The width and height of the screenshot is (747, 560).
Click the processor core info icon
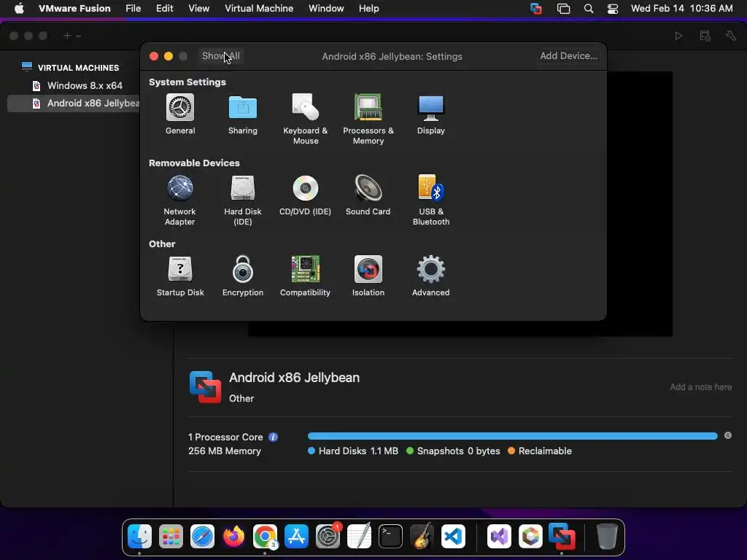coord(273,437)
